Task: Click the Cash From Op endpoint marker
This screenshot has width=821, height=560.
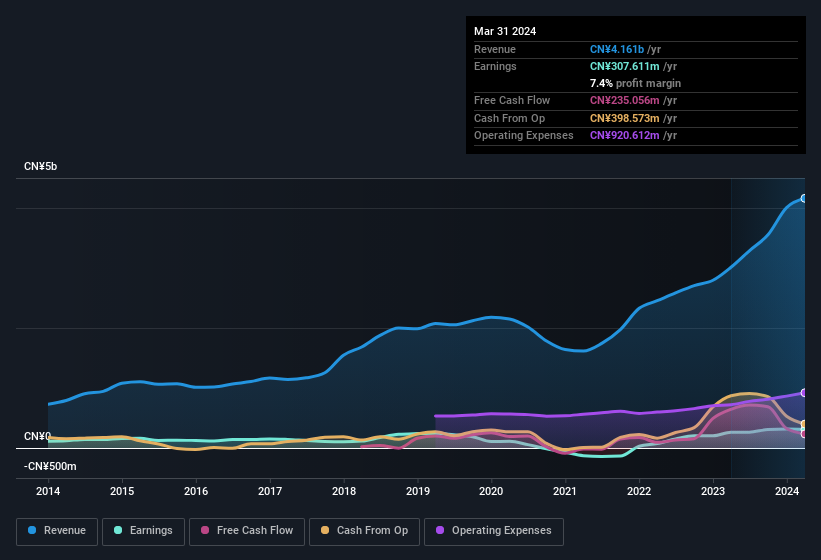Action: [x=804, y=424]
